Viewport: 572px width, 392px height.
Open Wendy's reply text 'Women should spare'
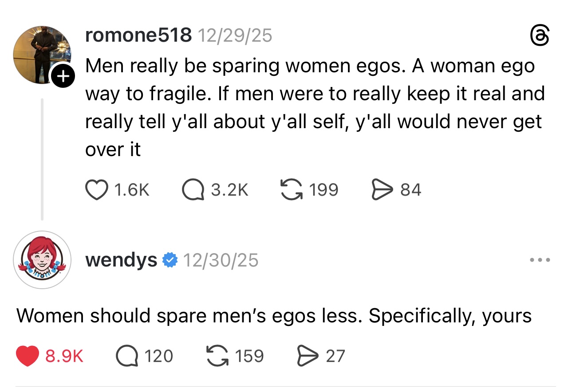click(x=274, y=316)
